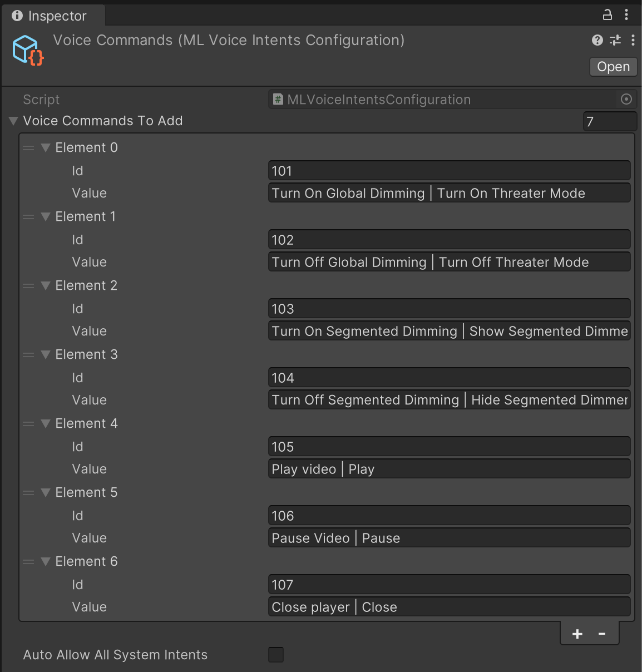The height and width of the screenshot is (672, 642).
Task: Open the help reference icon
Action: (597, 40)
